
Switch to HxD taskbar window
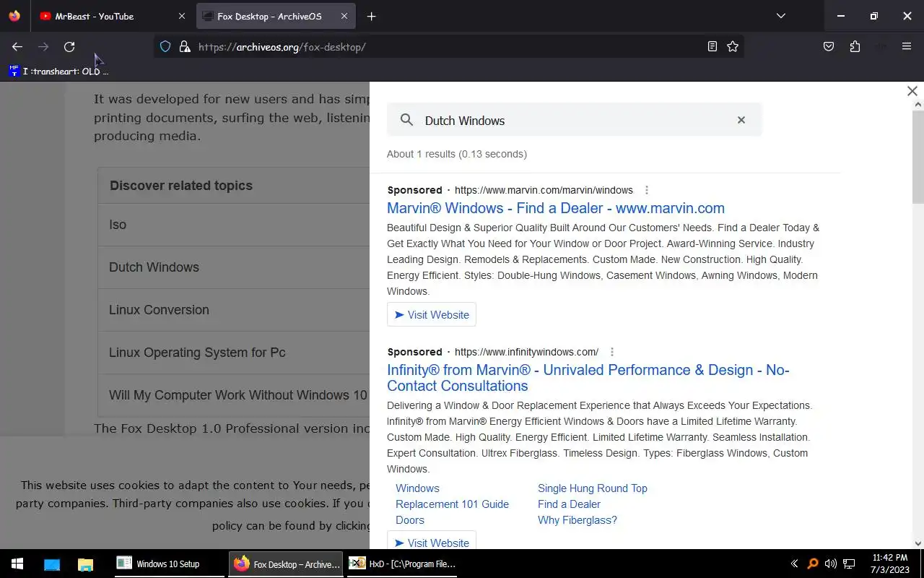coord(401,564)
